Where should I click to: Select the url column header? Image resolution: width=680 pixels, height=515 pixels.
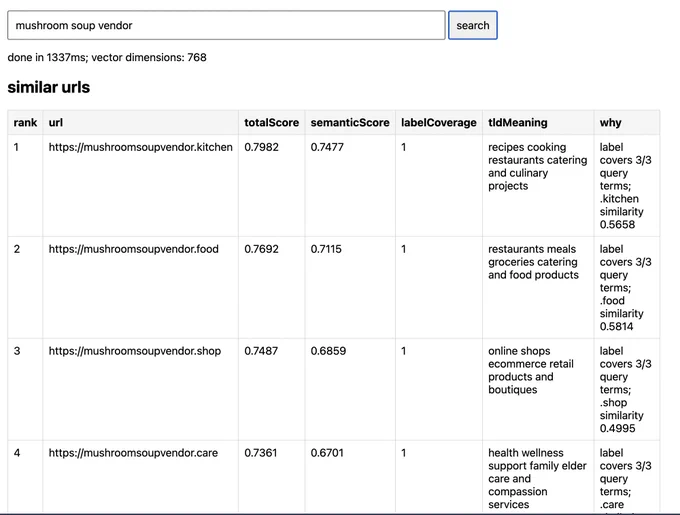[141, 123]
